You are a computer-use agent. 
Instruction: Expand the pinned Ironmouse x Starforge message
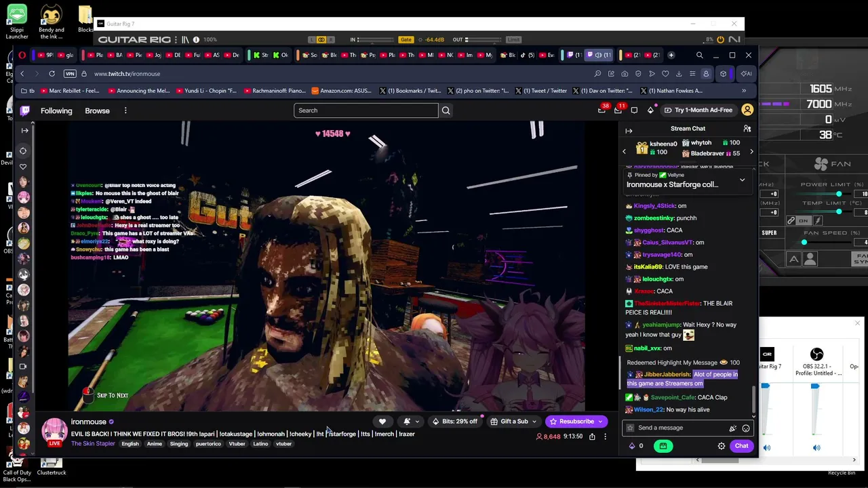pyautogui.click(x=742, y=180)
